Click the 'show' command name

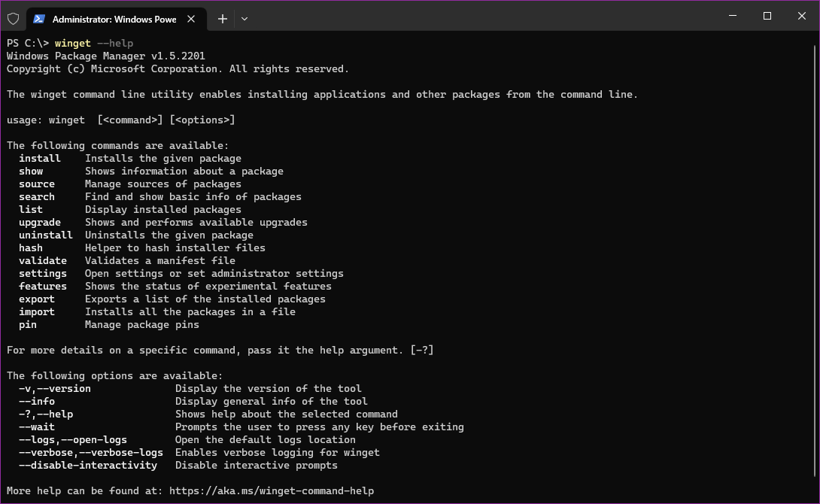[31, 172]
